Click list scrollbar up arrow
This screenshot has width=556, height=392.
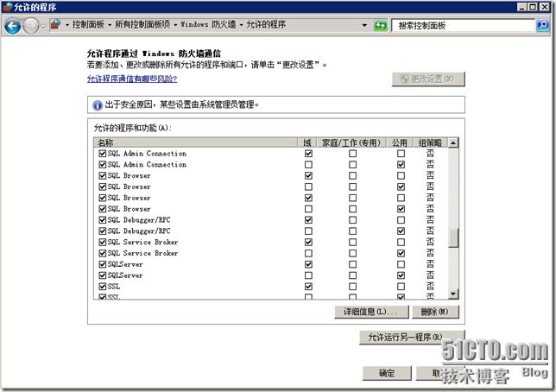(x=452, y=143)
